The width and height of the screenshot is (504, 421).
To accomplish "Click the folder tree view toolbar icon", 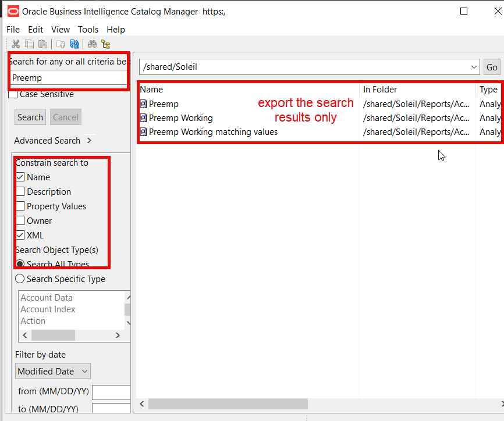I will pos(105,44).
